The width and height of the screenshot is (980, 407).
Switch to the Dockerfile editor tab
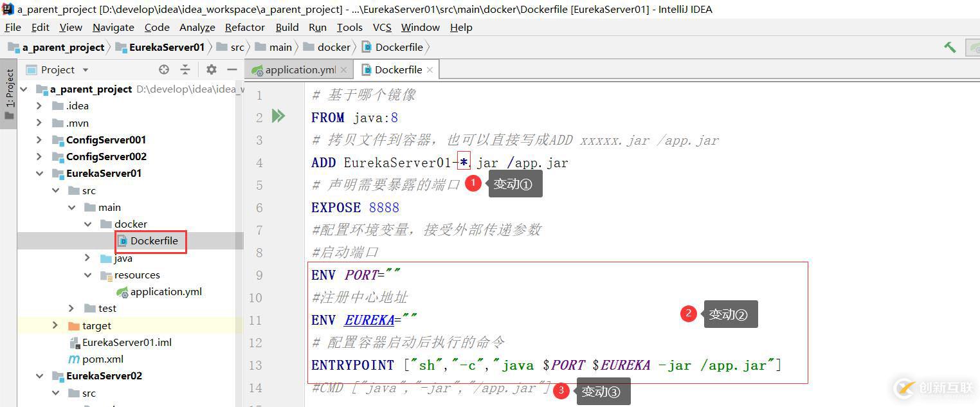tap(398, 69)
